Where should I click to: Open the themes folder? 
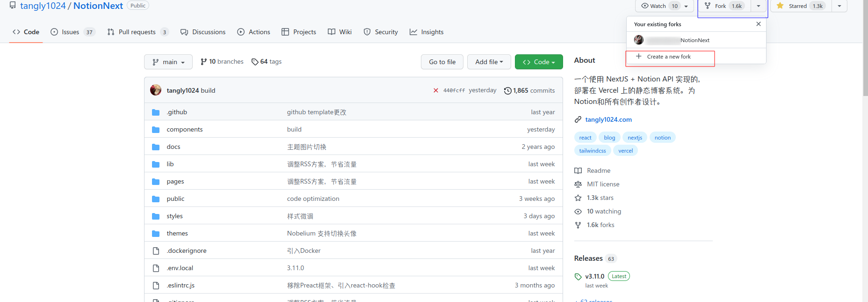[177, 233]
